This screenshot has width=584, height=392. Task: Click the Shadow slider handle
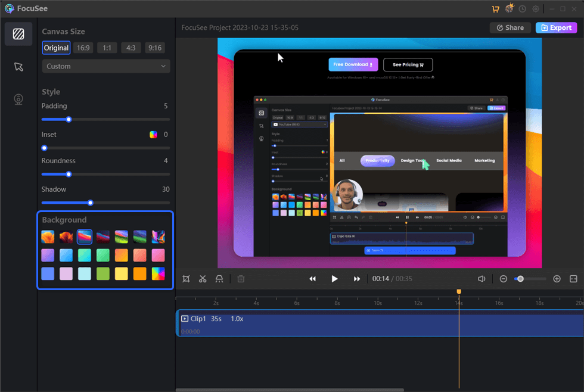[x=90, y=203]
